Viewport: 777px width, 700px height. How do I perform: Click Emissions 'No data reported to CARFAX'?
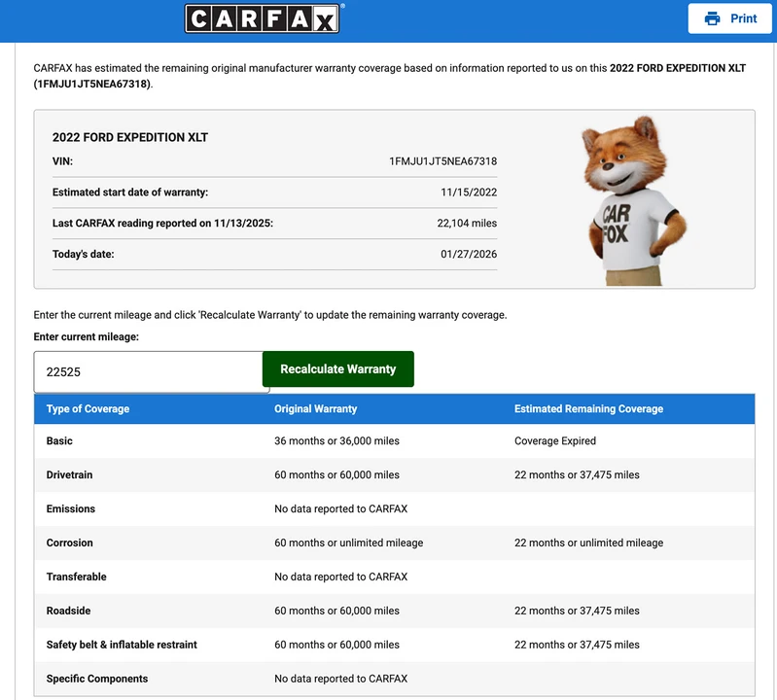[x=341, y=508]
